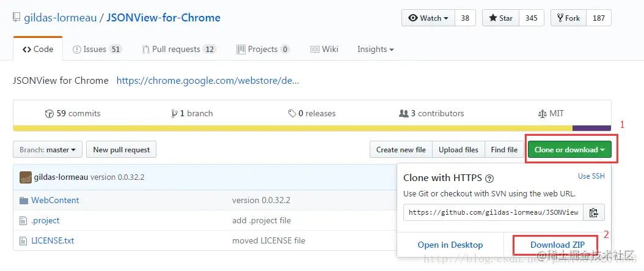644x271 pixels.
Task: Open the WebContent folder
Action: (x=55, y=200)
